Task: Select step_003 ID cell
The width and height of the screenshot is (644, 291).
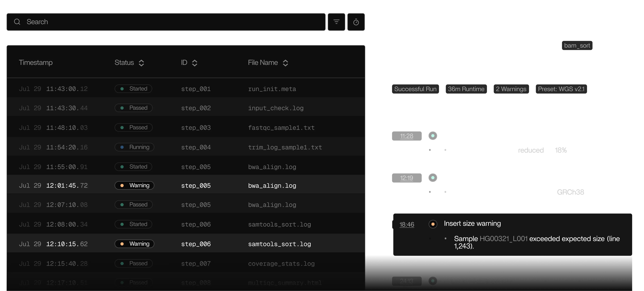Action: (196, 128)
